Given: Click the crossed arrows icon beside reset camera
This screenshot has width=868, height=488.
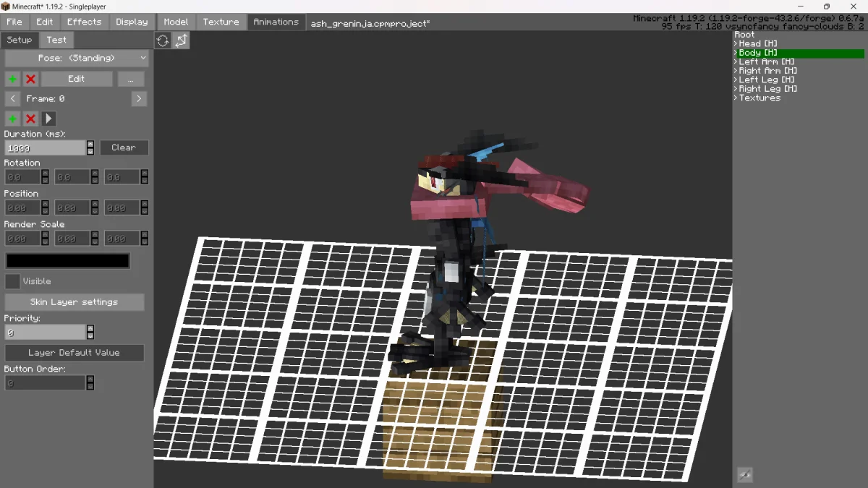Looking at the screenshot, I should 181,40.
